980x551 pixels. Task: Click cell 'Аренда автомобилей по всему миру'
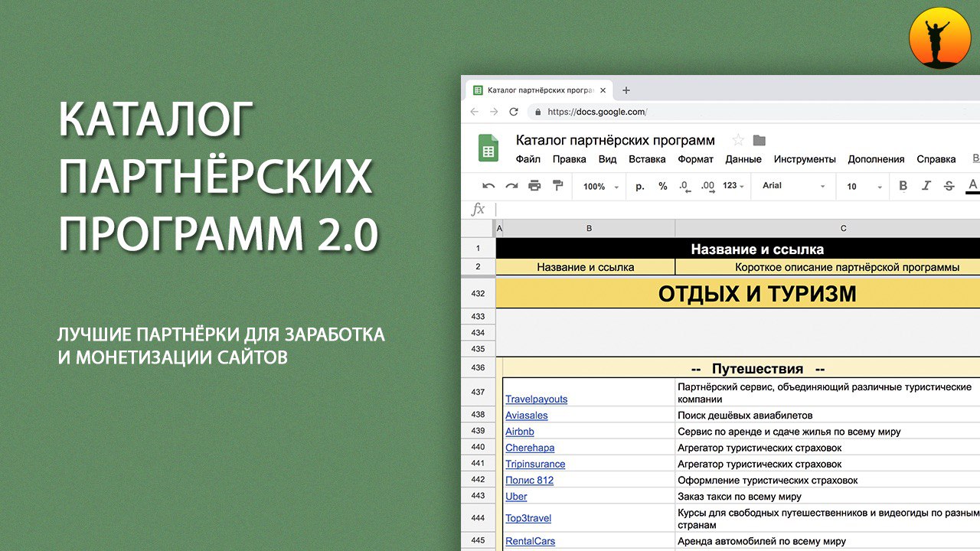point(828,541)
